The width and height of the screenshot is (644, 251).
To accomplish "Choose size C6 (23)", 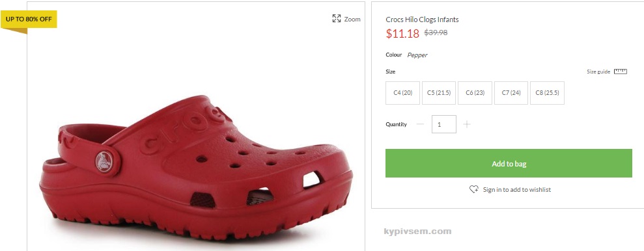I will tap(475, 93).
